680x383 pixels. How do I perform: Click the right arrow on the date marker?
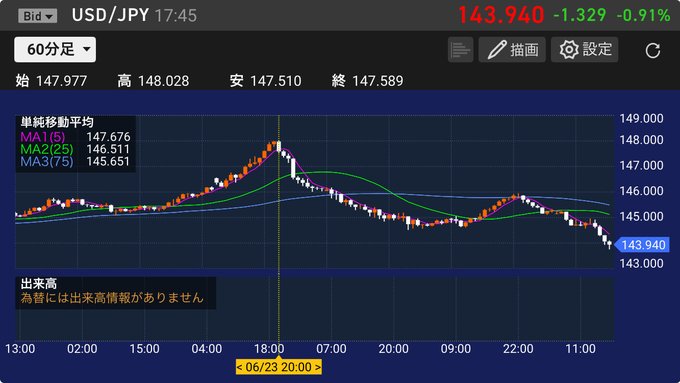pyautogui.click(x=318, y=367)
